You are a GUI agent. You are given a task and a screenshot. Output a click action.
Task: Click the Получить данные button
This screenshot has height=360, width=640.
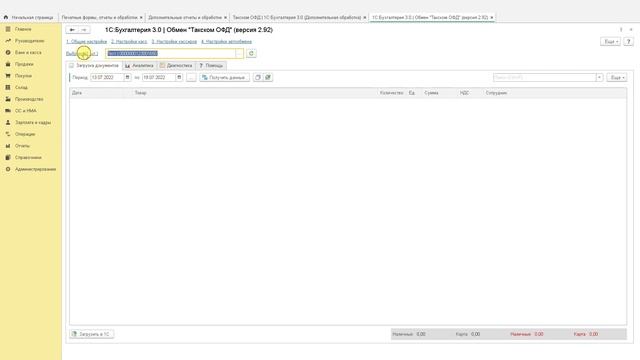click(x=224, y=78)
